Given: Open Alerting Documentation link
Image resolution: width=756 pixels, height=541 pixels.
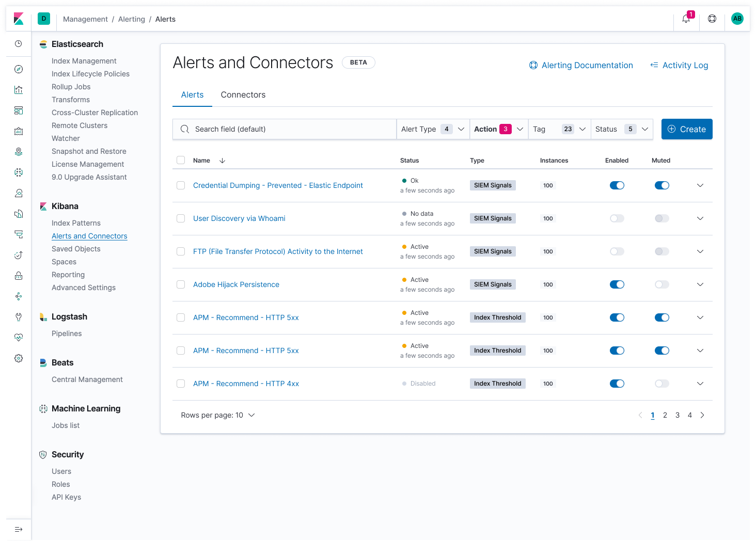Looking at the screenshot, I should click(581, 65).
